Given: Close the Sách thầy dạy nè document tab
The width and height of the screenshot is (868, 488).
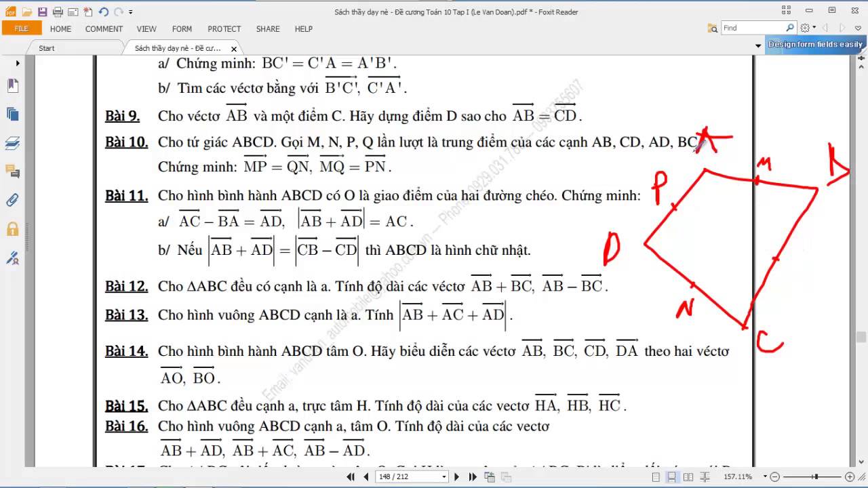Looking at the screenshot, I should point(234,49).
